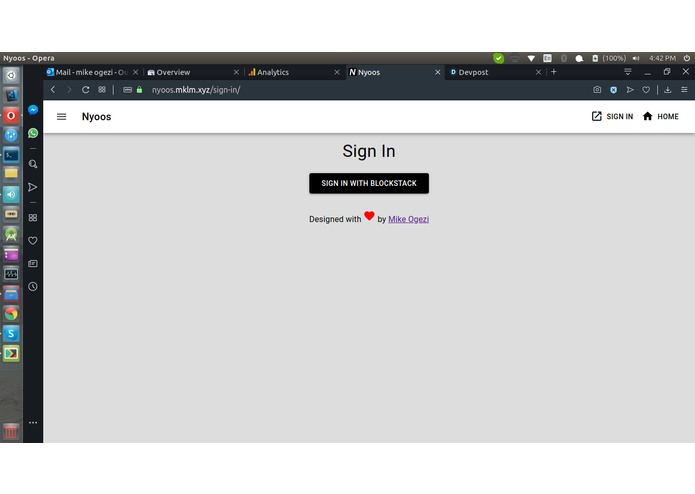Open the ad blocker shield icon
This screenshot has width=695, height=494.
(613, 90)
